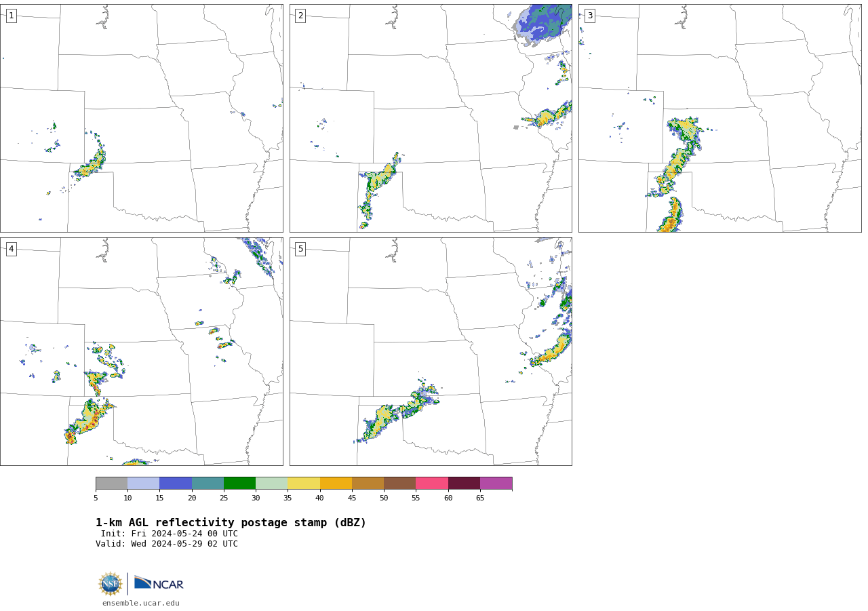The height and width of the screenshot is (611, 868).
Task: Open ensemble member 2 reflectivity map
Action: click(x=431, y=118)
